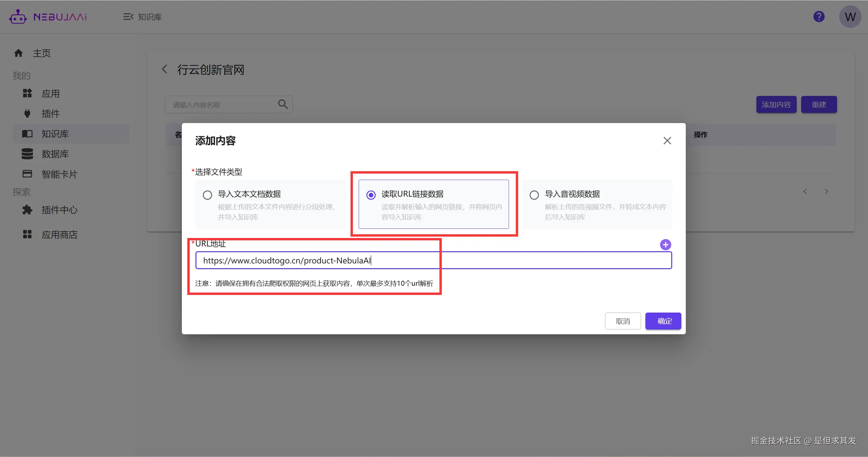Select 插件 from the sidebar
868x457 pixels.
[50, 114]
